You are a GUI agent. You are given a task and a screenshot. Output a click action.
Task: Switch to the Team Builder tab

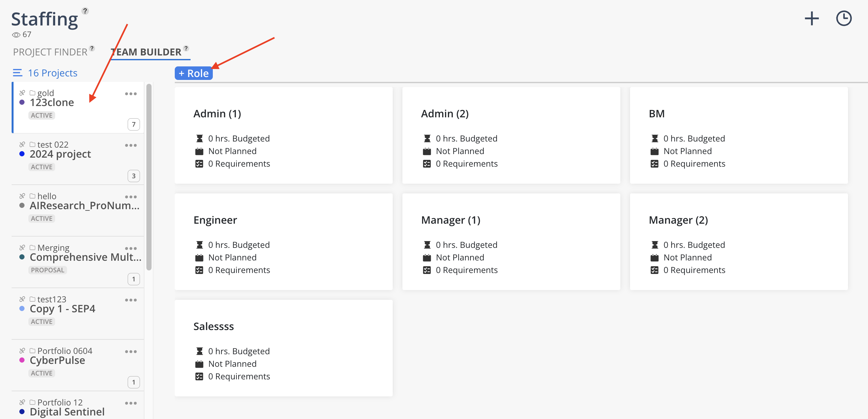[x=146, y=52]
